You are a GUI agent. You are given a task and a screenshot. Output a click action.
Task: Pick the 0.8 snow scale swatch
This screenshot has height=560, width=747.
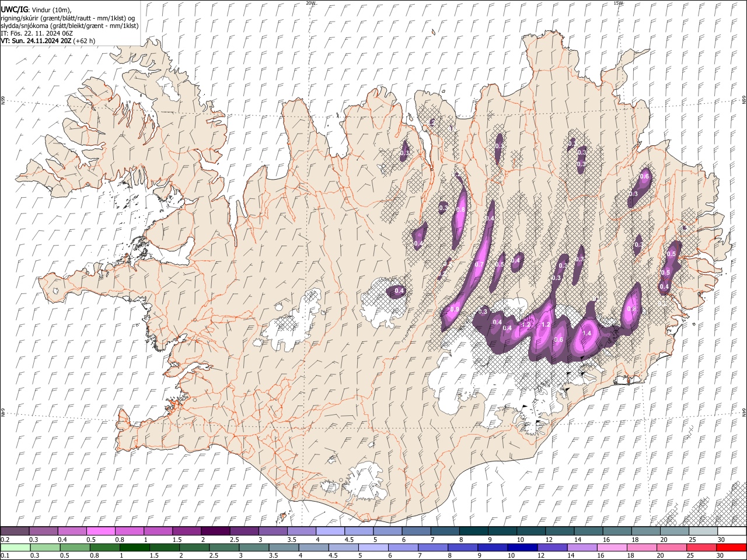(x=129, y=531)
